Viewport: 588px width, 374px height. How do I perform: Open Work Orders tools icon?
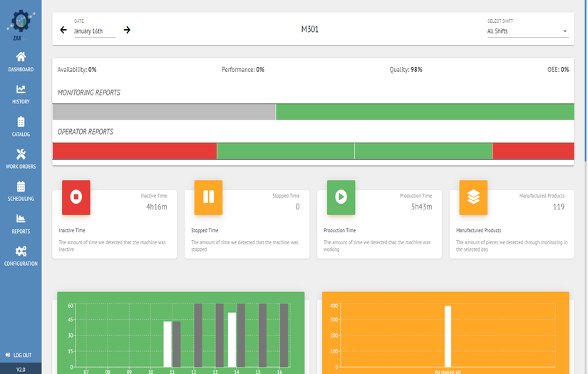click(21, 155)
